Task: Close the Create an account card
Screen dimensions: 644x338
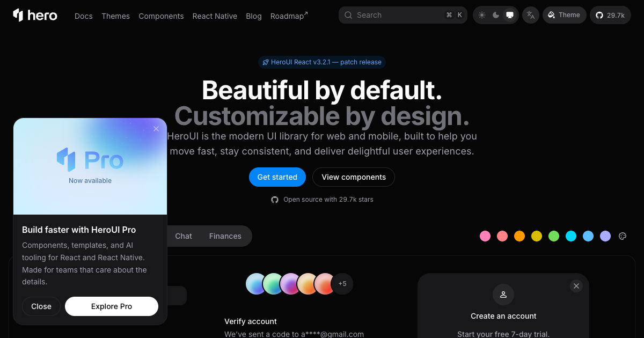Action: [576, 286]
